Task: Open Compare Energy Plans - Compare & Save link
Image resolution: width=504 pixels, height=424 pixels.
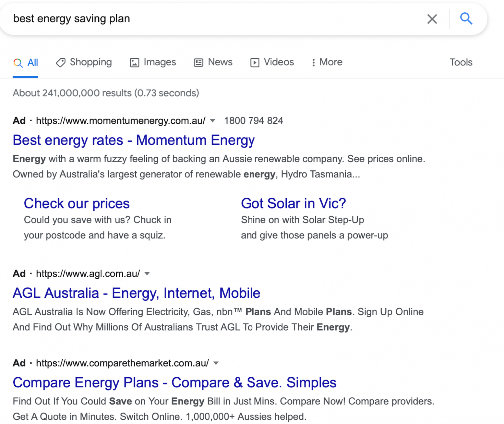Action: click(x=175, y=383)
